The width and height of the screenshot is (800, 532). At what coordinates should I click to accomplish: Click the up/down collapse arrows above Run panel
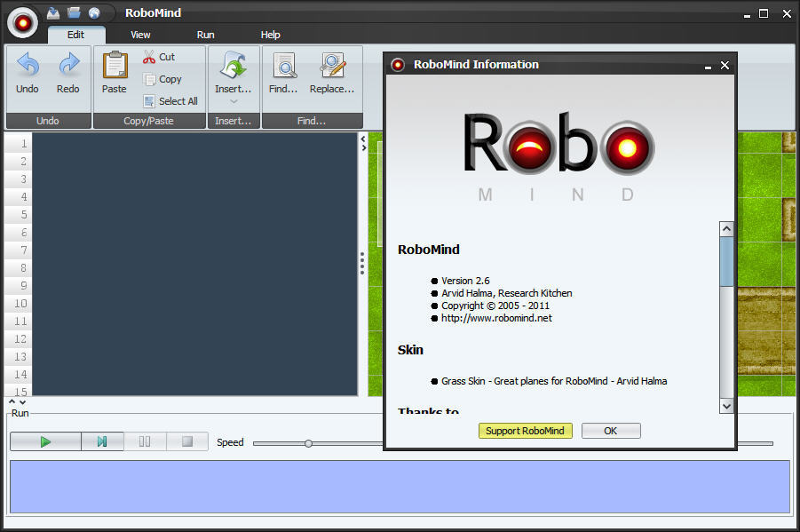pyautogui.click(x=17, y=402)
